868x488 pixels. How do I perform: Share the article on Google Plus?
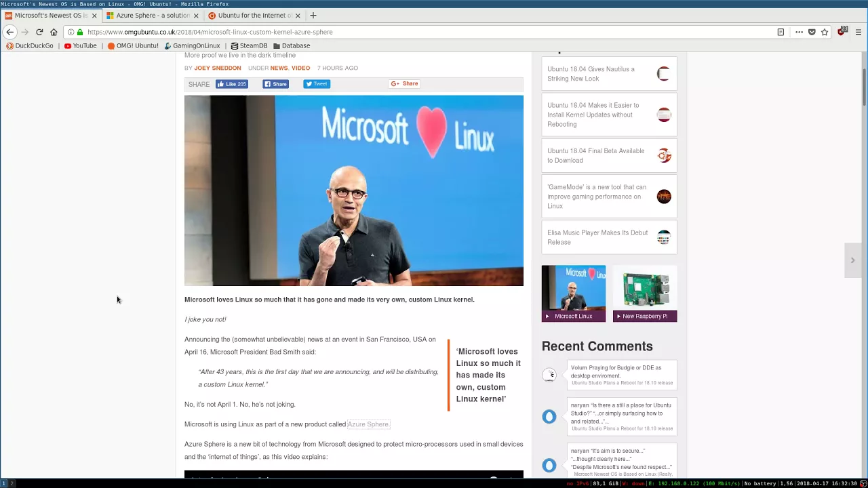[x=404, y=84]
